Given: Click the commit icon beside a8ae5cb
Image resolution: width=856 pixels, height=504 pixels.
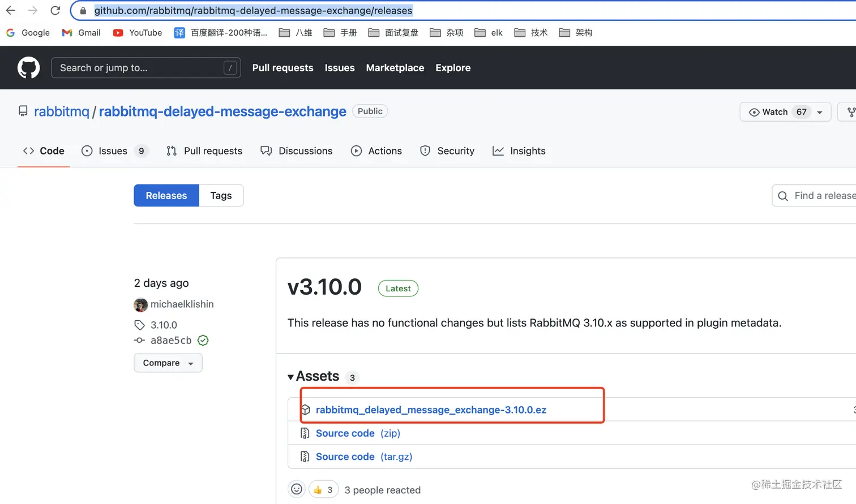Looking at the screenshot, I should tap(139, 341).
